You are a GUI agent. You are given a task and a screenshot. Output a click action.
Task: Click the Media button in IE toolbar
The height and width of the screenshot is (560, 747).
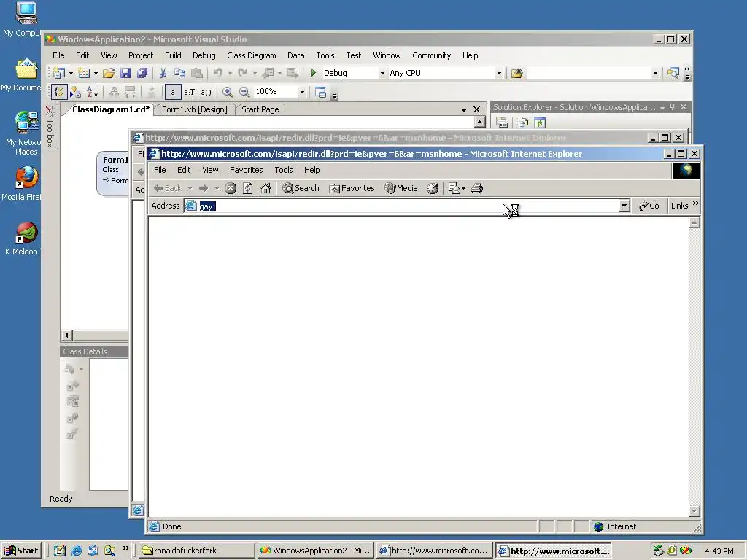tap(401, 189)
